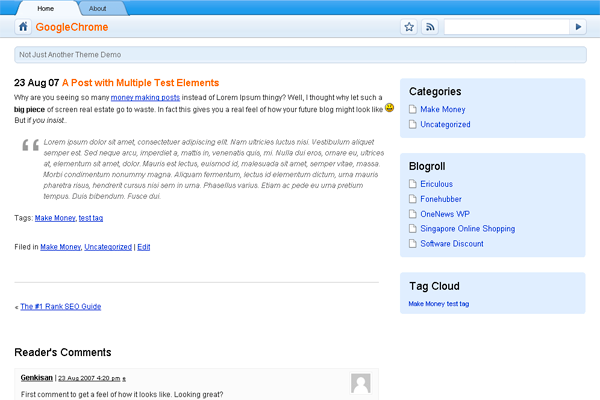Follow the money making posts link
Viewport: 600px width, 400px height.
click(x=145, y=98)
